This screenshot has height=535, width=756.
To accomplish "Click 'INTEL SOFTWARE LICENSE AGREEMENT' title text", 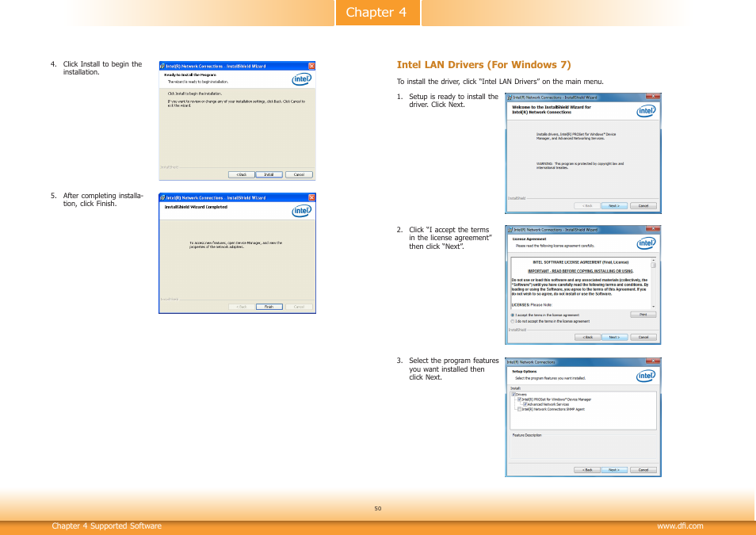I will pyautogui.click(x=581, y=262).
